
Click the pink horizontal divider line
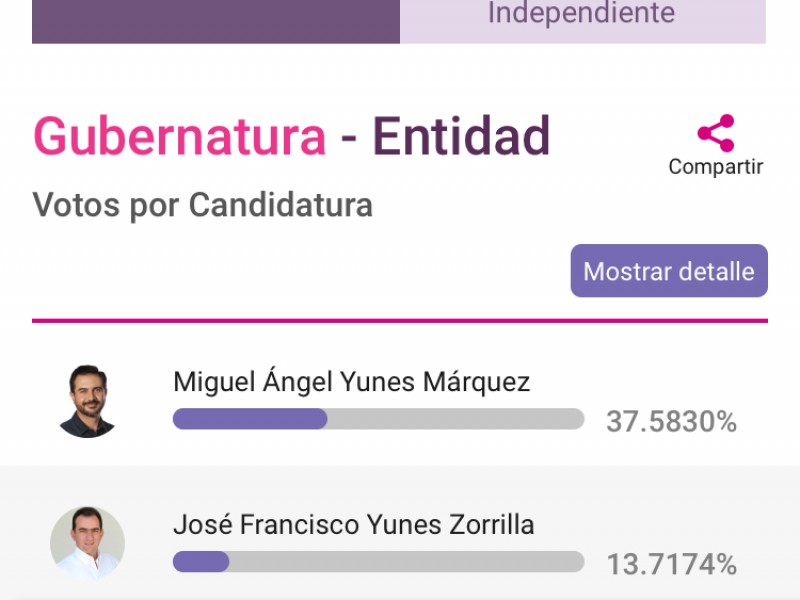[400, 321]
